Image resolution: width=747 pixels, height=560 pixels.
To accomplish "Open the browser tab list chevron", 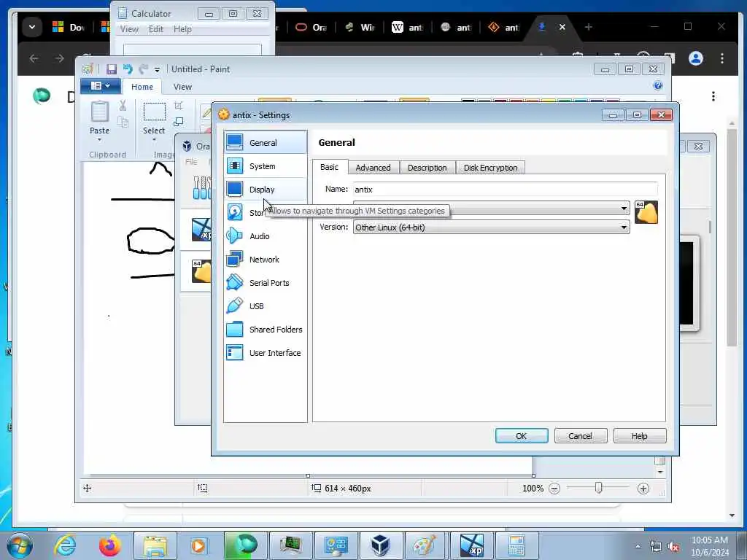I will pyautogui.click(x=32, y=27).
